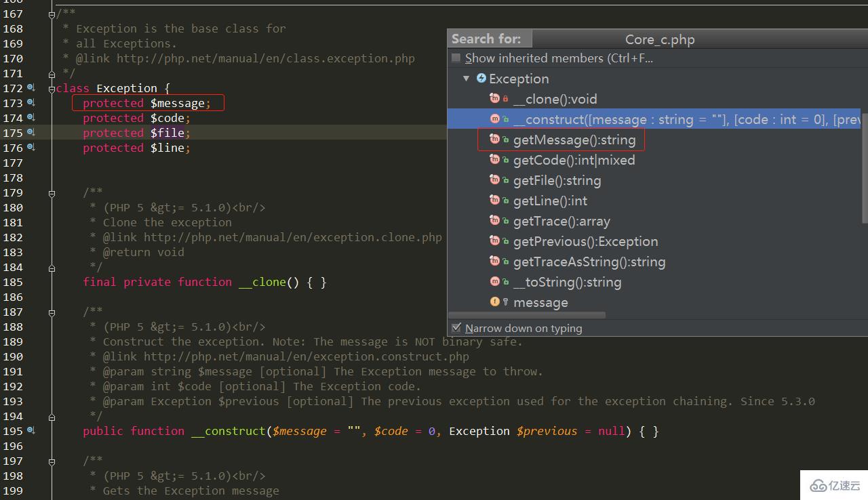
Task: Click the method icon beside getMessage():string
Action: point(495,140)
